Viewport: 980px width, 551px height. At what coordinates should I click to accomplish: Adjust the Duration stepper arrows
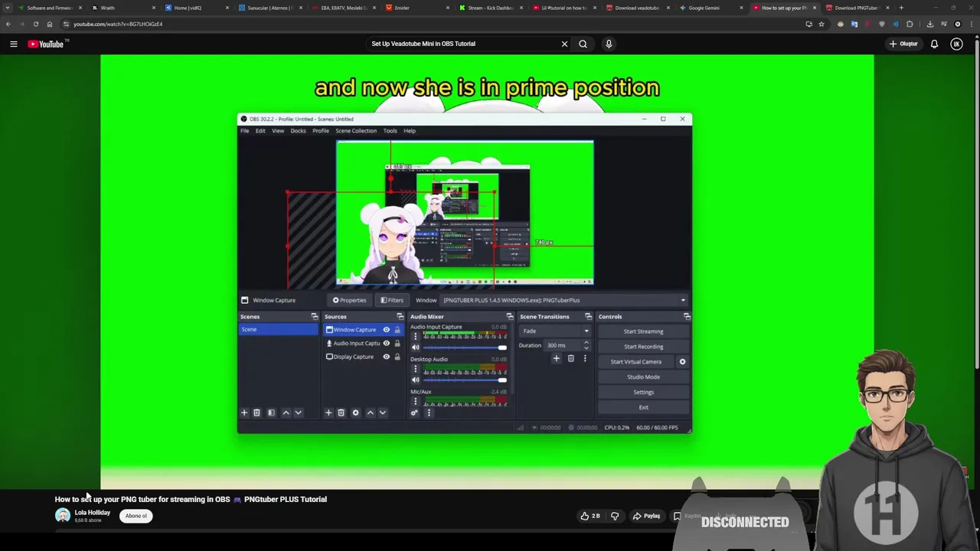pos(586,345)
